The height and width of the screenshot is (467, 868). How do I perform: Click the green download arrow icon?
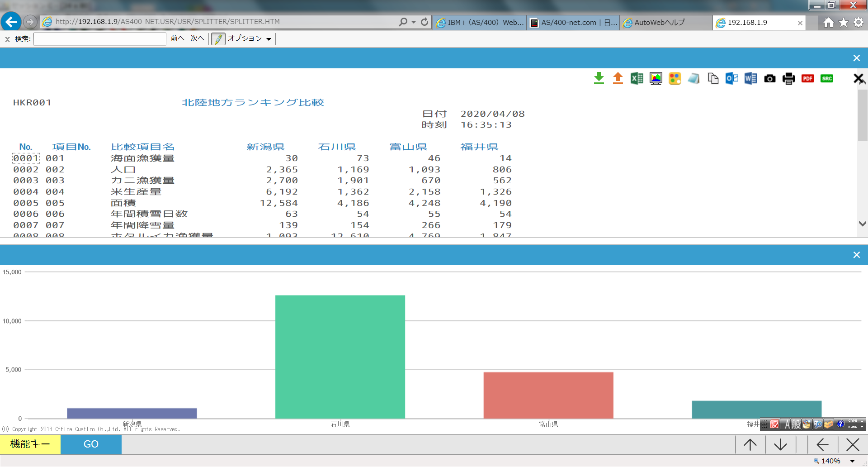[x=599, y=78]
